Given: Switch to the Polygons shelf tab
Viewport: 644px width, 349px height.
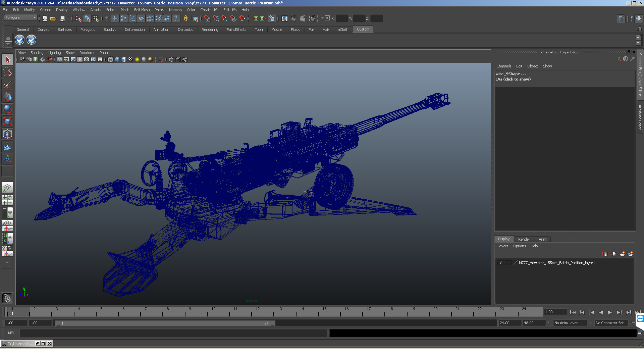Looking at the screenshot, I should pyautogui.click(x=88, y=30).
